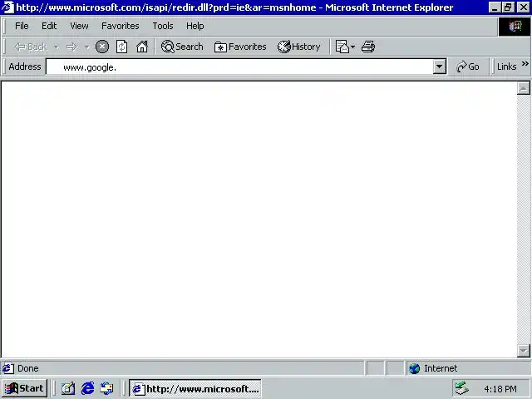Click the Windows throbber logo
Image resolution: width=532 pixels, height=399 pixels.
[x=515, y=27]
